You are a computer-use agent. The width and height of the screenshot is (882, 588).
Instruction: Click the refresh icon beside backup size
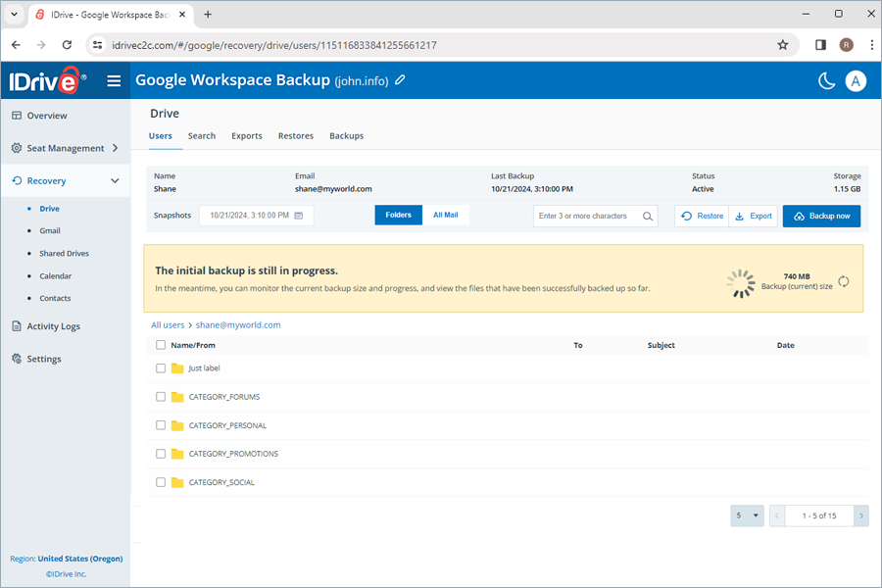844,282
